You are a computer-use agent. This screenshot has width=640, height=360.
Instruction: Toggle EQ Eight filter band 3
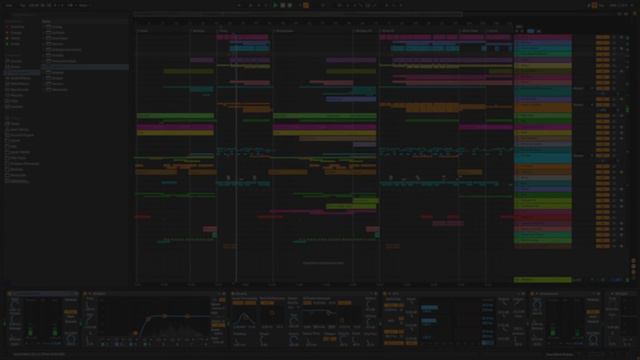pyautogui.click(x=131, y=344)
